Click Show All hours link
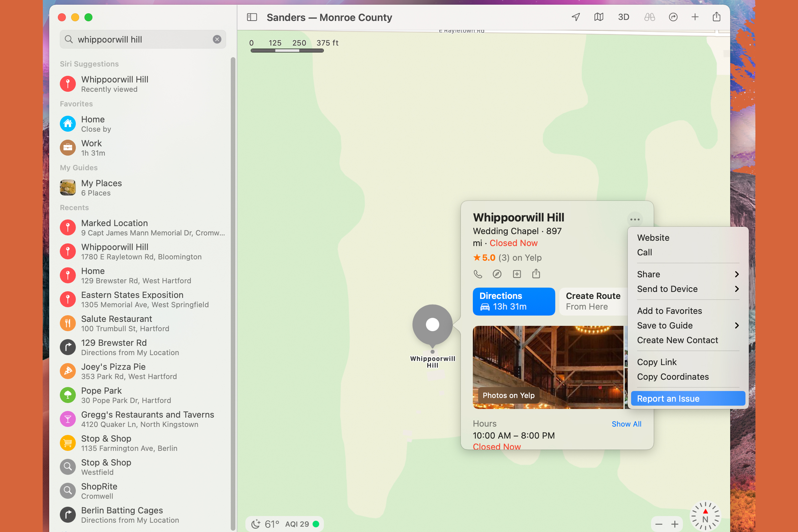 point(626,424)
